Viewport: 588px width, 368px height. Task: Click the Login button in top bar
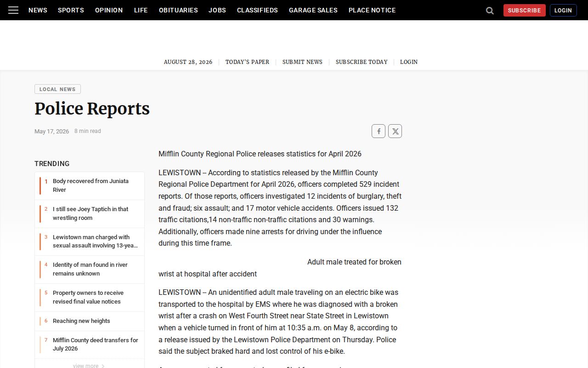563,10
